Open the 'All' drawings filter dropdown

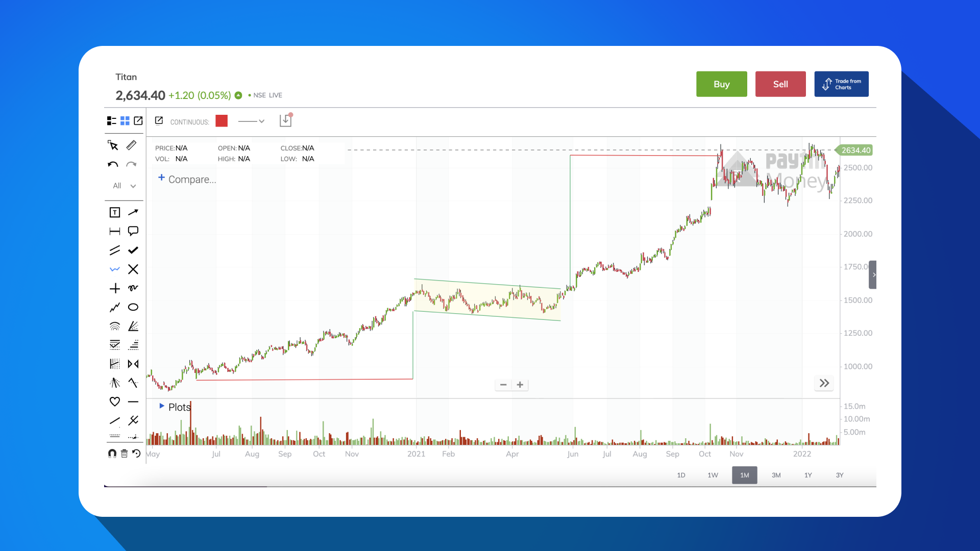(122, 186)
